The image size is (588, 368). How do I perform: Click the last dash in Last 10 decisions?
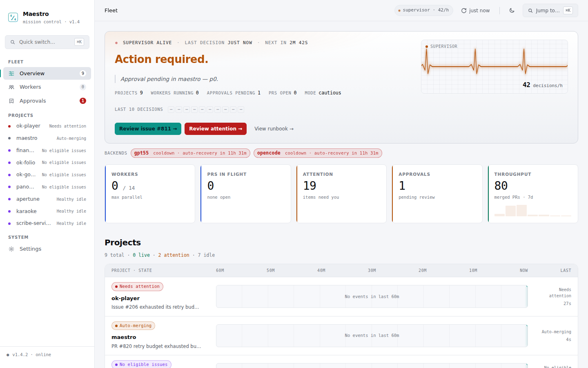(241, 110)
